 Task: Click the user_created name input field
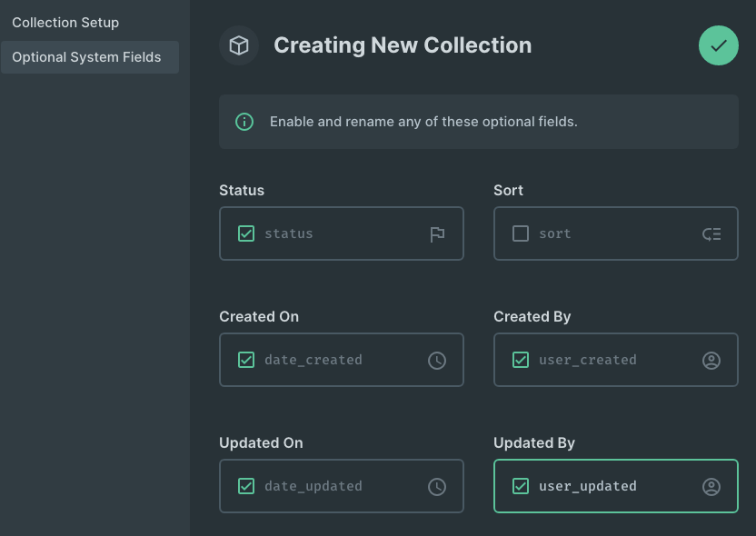(616, 360)
